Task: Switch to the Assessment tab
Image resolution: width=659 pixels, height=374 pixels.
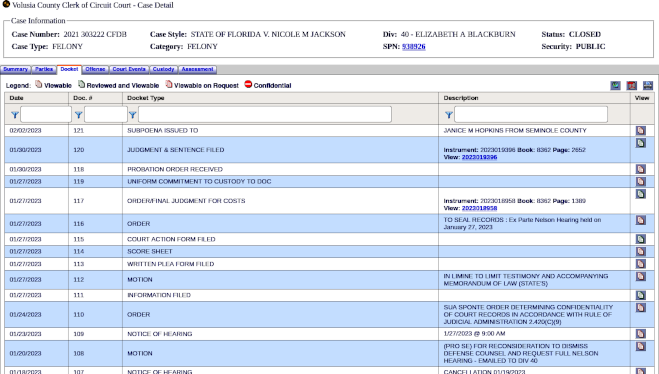Action: [198, 69]
